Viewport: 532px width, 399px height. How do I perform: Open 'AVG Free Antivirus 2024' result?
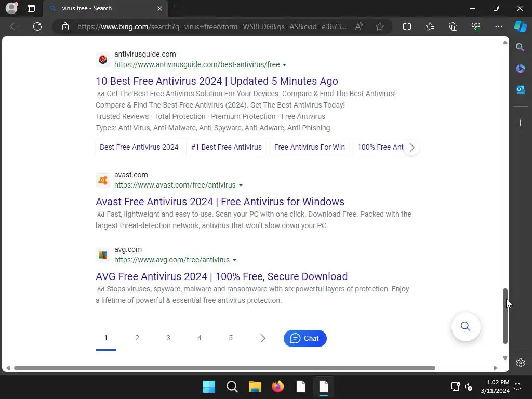[221, 276]
